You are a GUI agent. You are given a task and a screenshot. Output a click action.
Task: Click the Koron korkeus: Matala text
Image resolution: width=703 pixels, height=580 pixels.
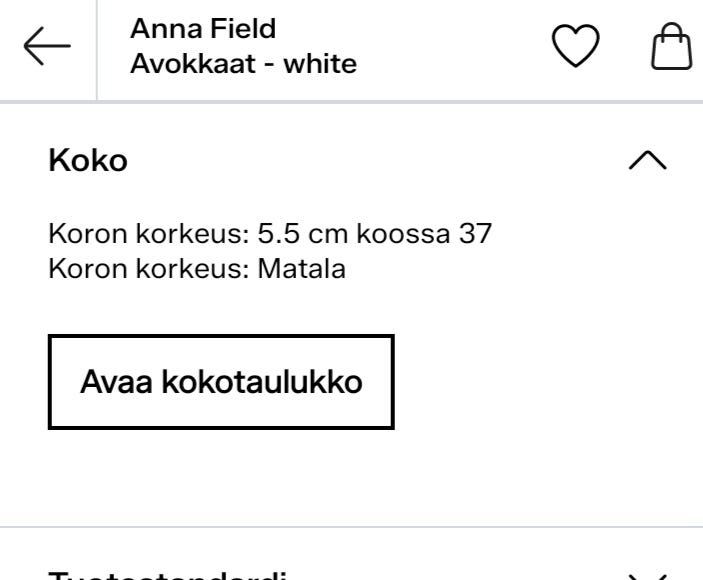point(197,269)
